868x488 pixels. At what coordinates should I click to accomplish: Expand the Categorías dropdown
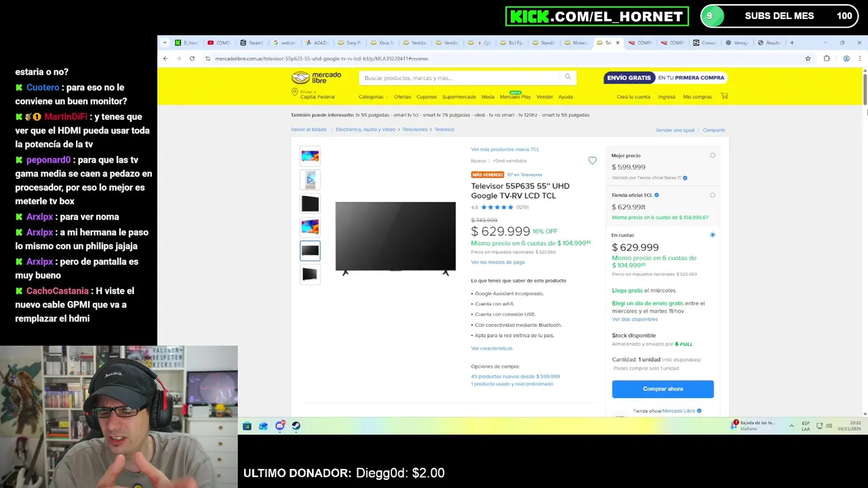coord(373,97)
